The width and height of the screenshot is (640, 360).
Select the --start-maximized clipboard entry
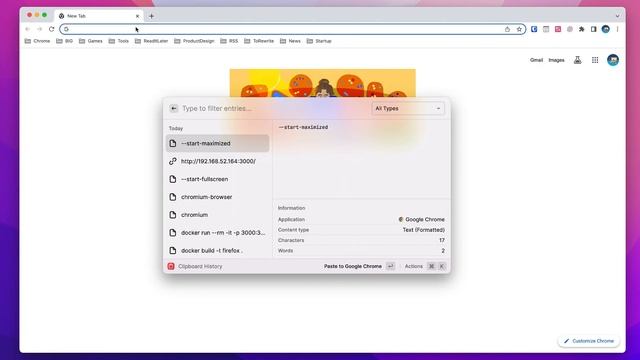click(x=218, y=143)
